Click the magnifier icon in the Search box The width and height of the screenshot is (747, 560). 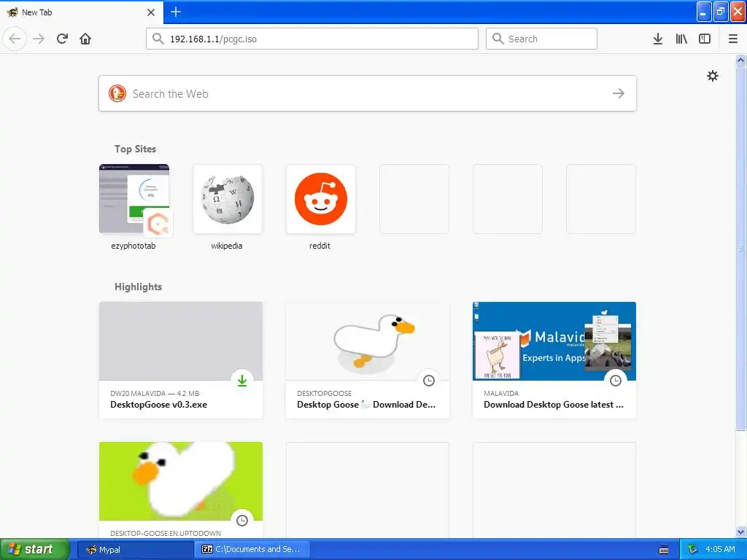click(x=498, y=39)
